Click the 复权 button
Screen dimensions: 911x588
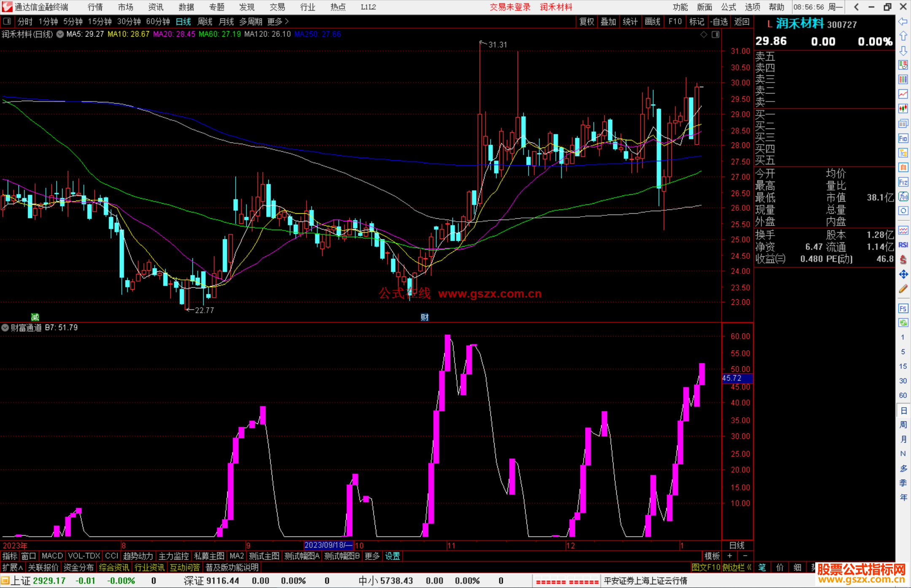pos(586,21)
